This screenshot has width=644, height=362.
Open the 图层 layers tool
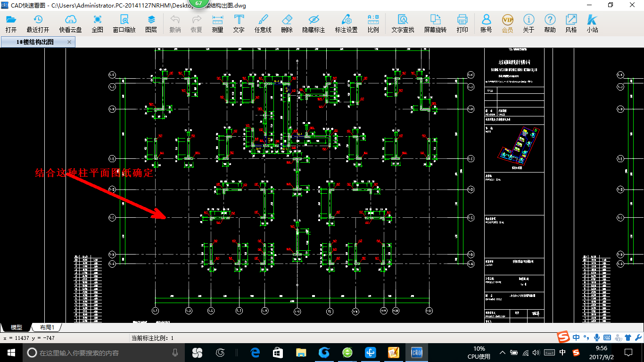(151, 24)
